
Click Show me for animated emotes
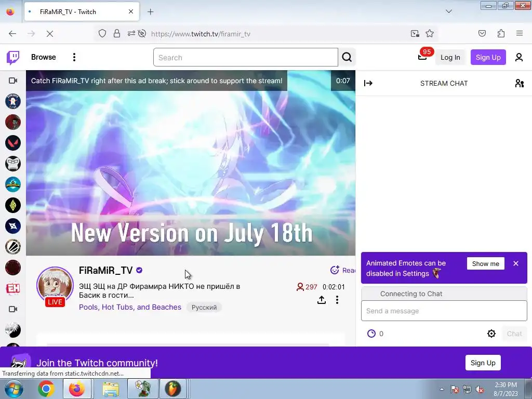click(486, 263)
